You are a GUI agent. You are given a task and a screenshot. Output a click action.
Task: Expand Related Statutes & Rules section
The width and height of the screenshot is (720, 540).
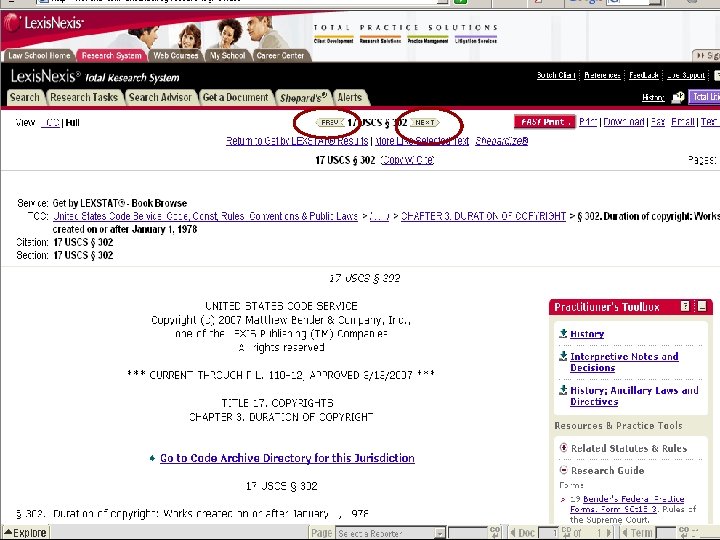pos(564,448)
